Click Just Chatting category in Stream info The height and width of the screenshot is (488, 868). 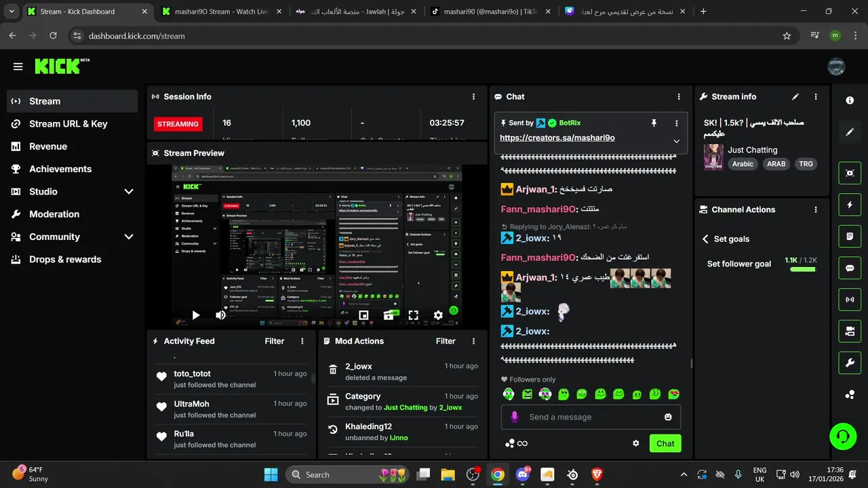click(753, 150)
